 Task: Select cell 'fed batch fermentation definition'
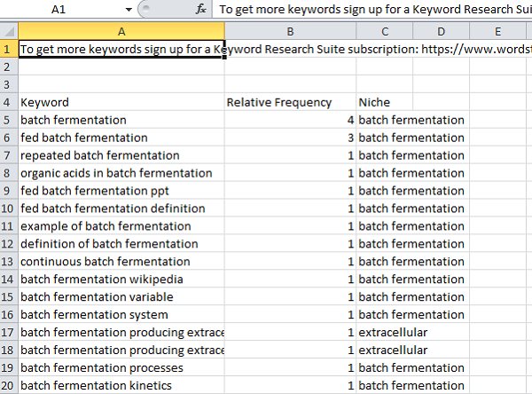pyautogui.click(x=121, y=209)
